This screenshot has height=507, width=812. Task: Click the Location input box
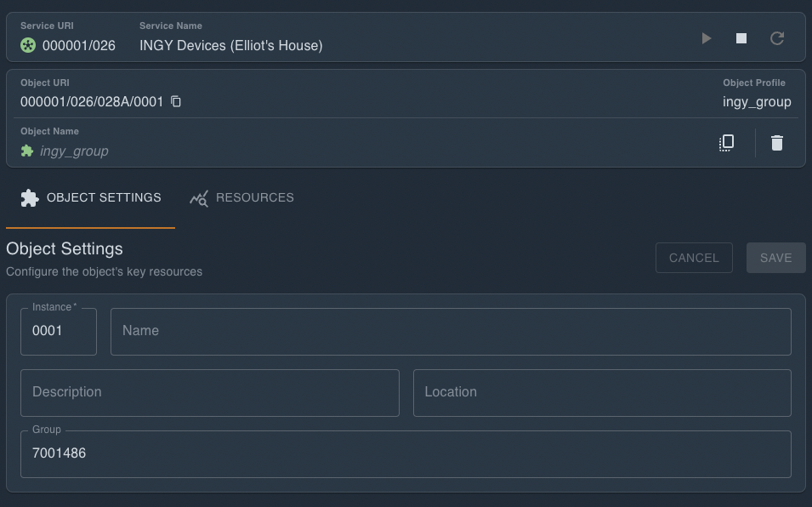(x=602, y=392)
